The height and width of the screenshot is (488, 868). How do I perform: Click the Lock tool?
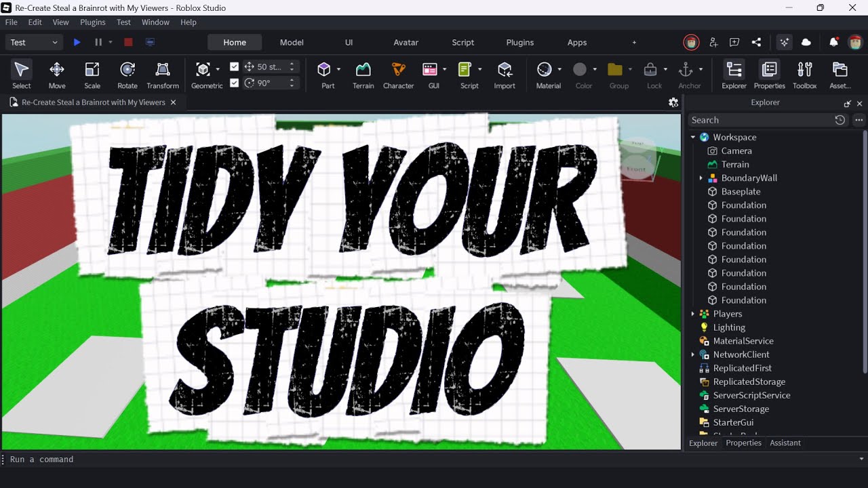(650, 69)
